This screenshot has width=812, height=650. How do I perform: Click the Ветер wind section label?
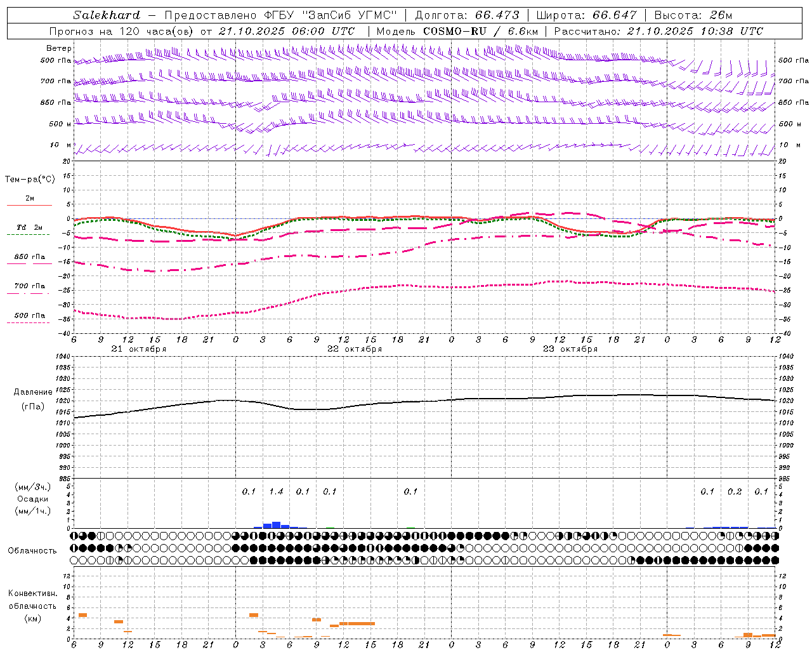point(59,48)
